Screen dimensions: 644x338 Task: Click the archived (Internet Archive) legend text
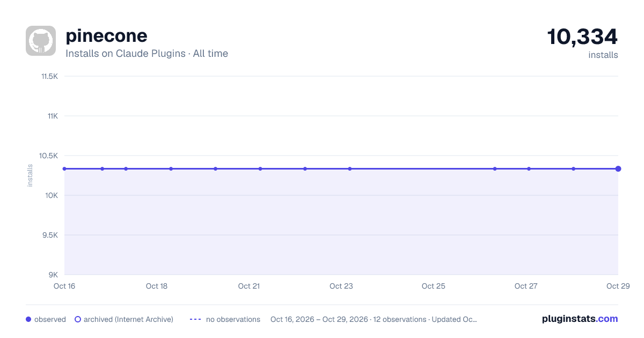coord(128,319)
